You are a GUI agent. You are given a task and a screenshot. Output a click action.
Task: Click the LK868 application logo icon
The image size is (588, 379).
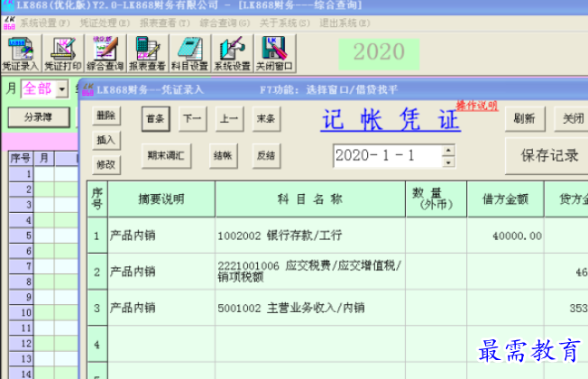(x=9, y=23)
